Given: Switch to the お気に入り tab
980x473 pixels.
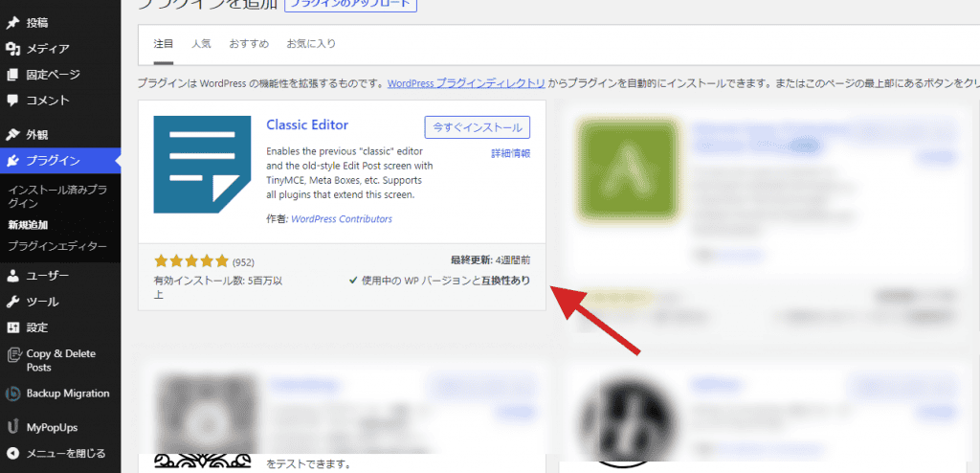Looking at the screenshot, I should coord(311,44).
